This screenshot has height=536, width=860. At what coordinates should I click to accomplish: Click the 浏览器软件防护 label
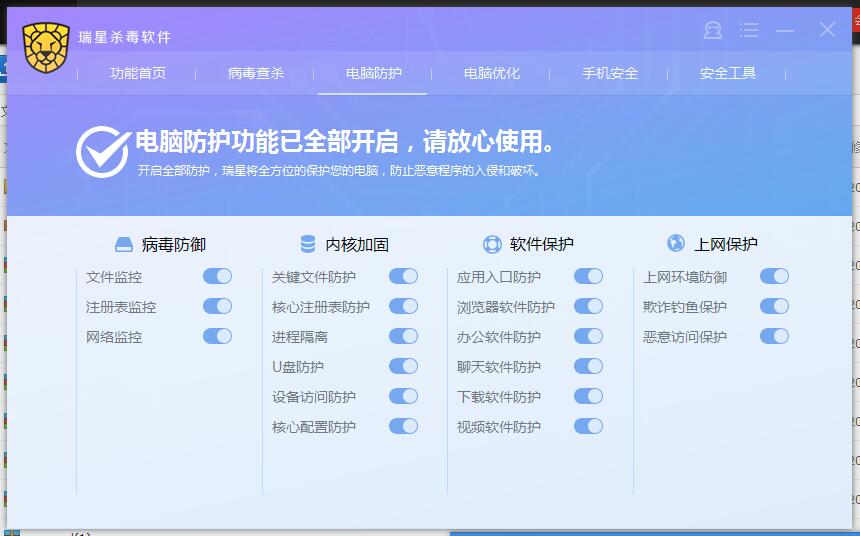point(506,307)
